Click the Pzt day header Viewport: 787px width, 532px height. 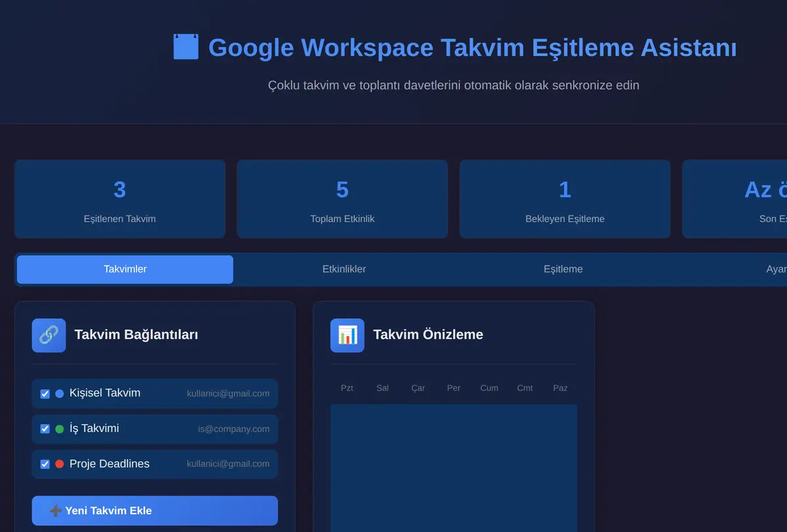(x=347, y=388)
